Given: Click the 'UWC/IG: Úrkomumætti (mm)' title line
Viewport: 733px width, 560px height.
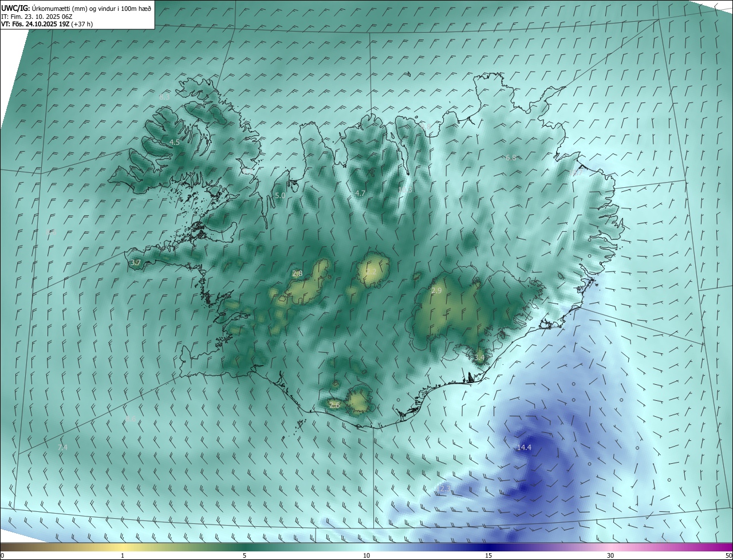Looking at the screenshot, I should tap(76, 9).
